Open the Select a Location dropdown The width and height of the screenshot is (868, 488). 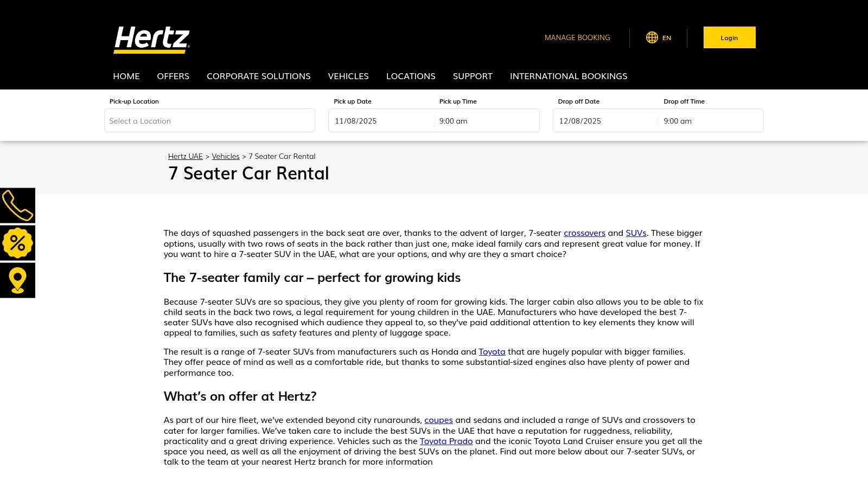click(x=209, y=120)
